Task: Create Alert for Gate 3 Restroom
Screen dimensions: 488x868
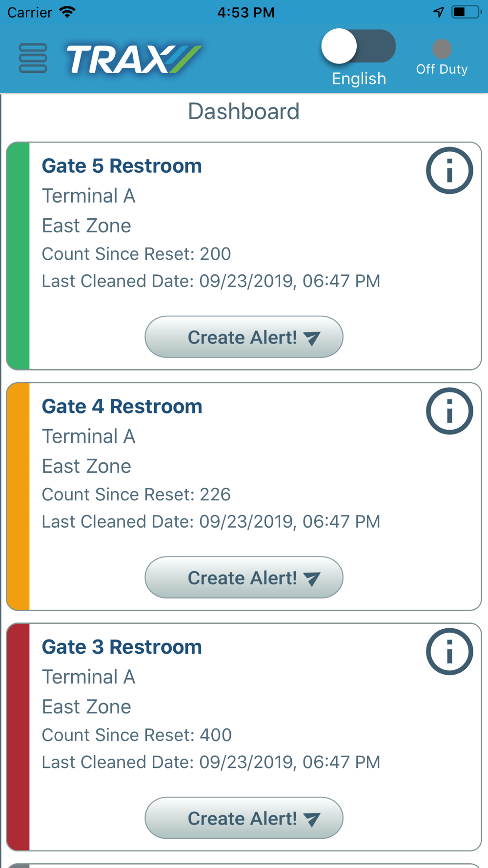Action: click(x=244, y=818)
